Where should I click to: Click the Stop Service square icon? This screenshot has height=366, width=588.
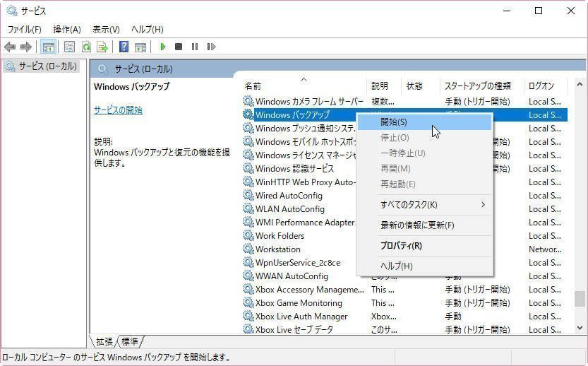(179, 47)
